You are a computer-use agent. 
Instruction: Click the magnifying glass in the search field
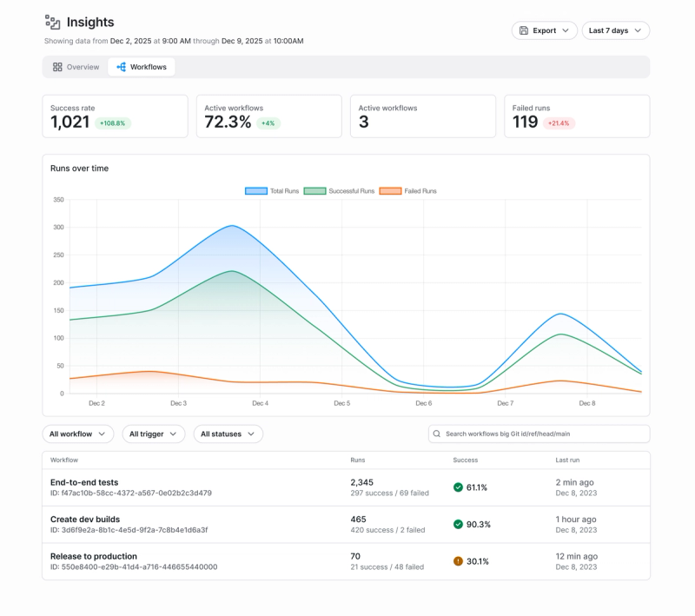pyautogui.click(x=435, y=434)
